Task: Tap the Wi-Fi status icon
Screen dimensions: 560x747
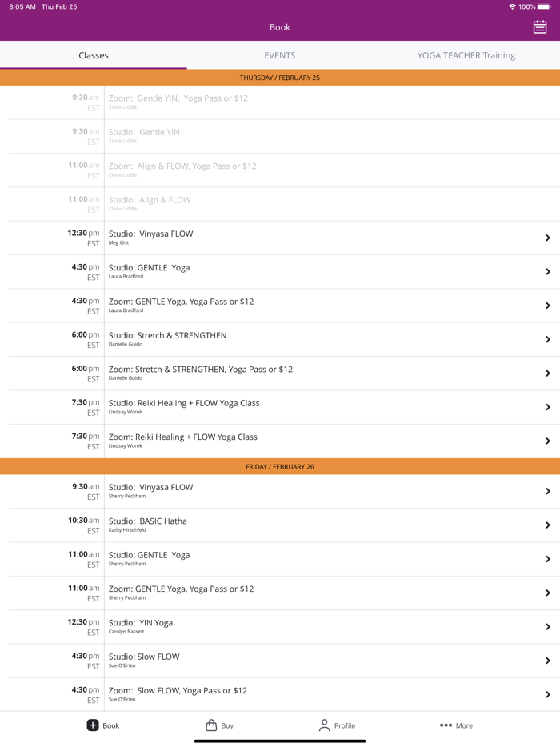Action: coord(512,7)
